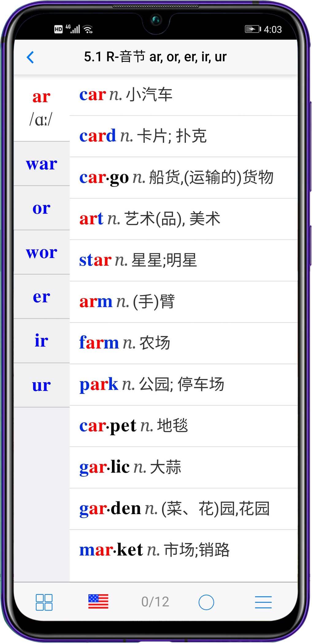
Task: Open the grid view icon in bottom bar
Action: tap(44, 602)
